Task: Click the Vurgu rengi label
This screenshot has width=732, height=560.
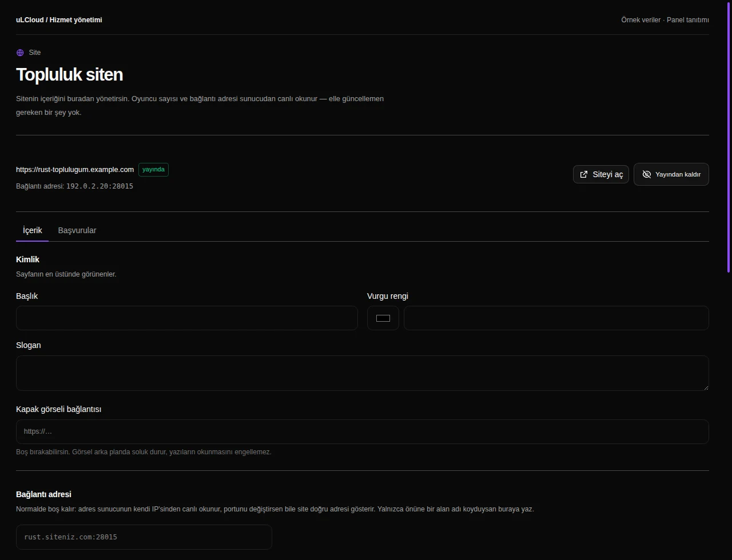Action: point(388,296)
